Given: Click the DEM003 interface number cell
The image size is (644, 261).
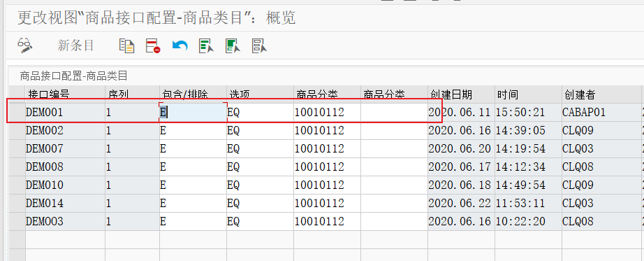Looking at the screenshot, I should click(x=65, y=221).
